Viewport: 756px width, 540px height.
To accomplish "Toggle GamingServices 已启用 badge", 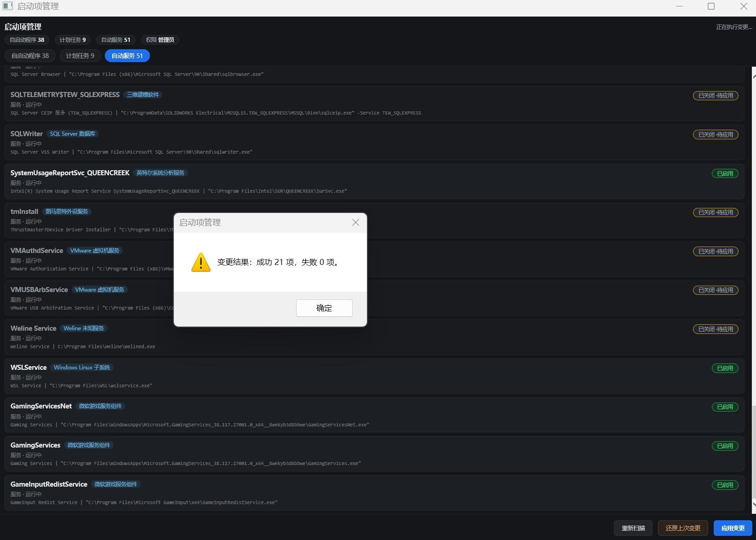I will pos(725,446).
